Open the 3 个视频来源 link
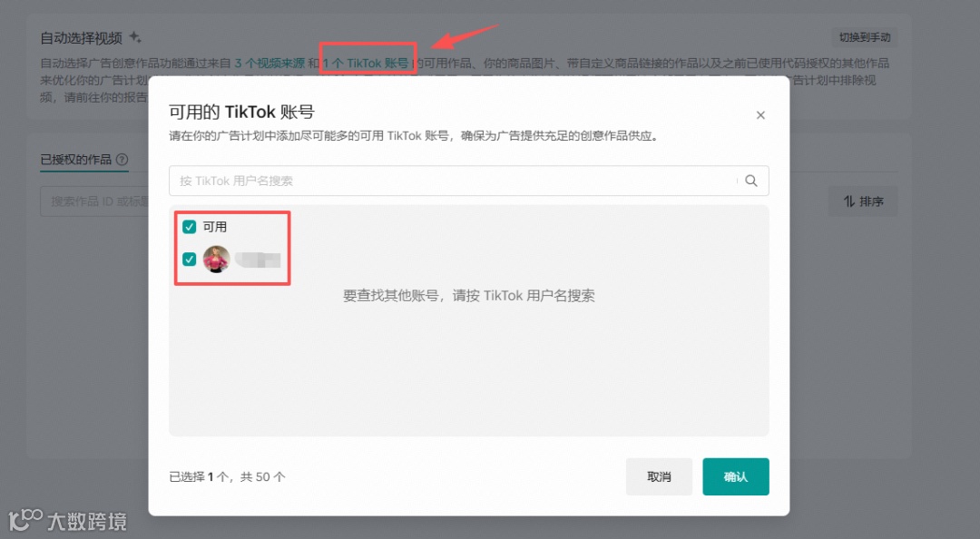Viewport: 980px width, 539px height. [x=269, y=64]
